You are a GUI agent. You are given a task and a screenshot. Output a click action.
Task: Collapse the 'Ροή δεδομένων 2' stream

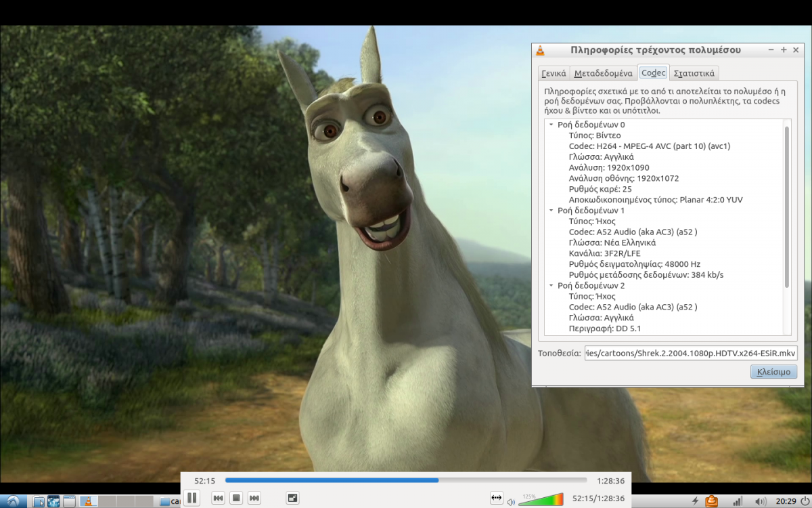[551, 286]
